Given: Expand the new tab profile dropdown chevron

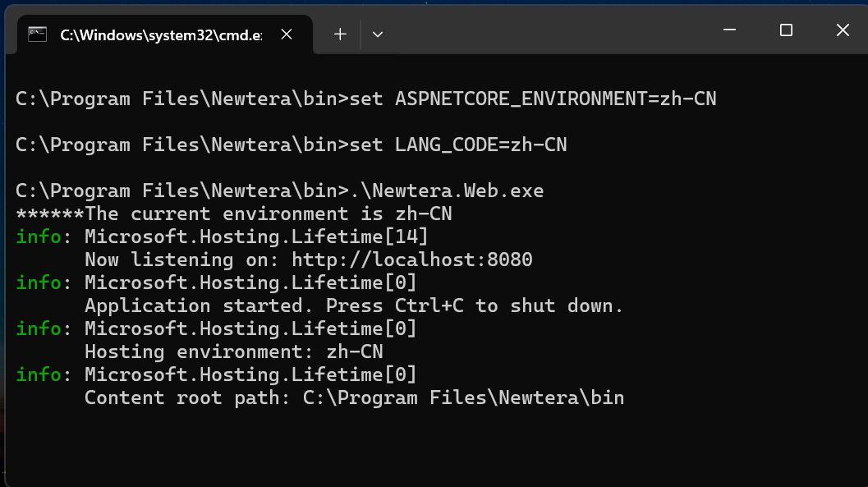Looking at the screenshot, I should [378, 34].
